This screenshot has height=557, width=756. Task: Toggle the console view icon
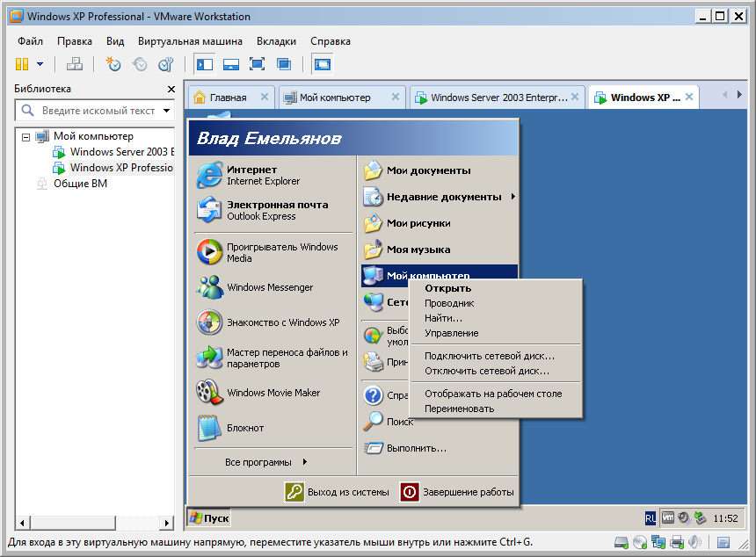pyautogui.click(x=322, y=64)
